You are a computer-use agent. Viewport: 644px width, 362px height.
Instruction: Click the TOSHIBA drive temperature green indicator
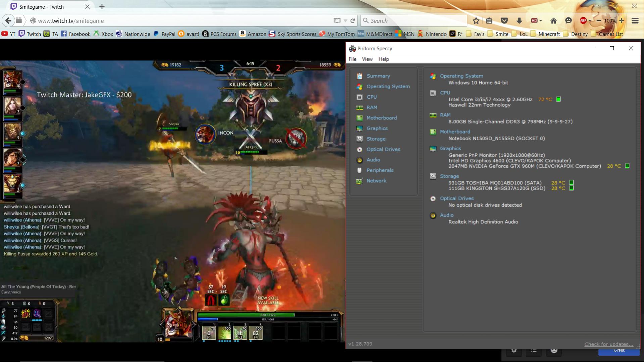[571, 183]
